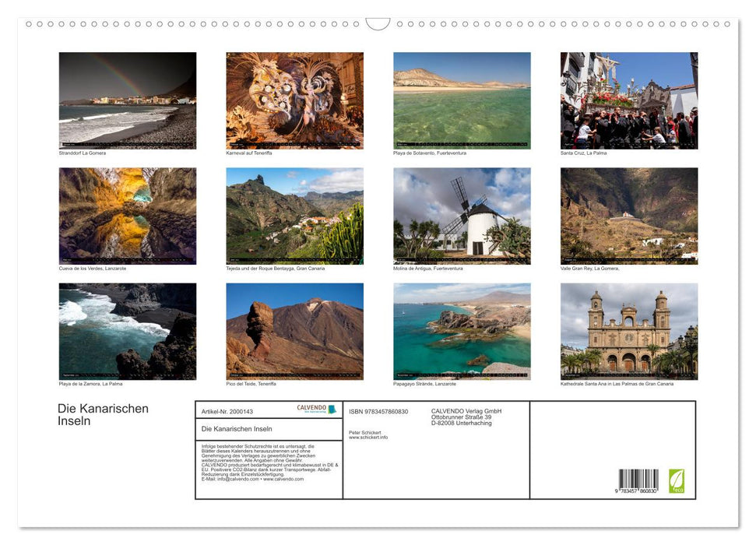
Task: View the Playa de Sotavento beach photo
Action: (461, 100)
